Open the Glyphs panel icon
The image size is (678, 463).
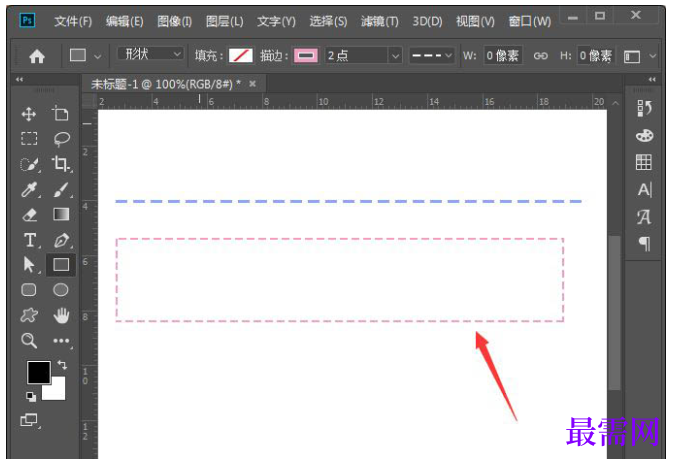click(644, 217)
